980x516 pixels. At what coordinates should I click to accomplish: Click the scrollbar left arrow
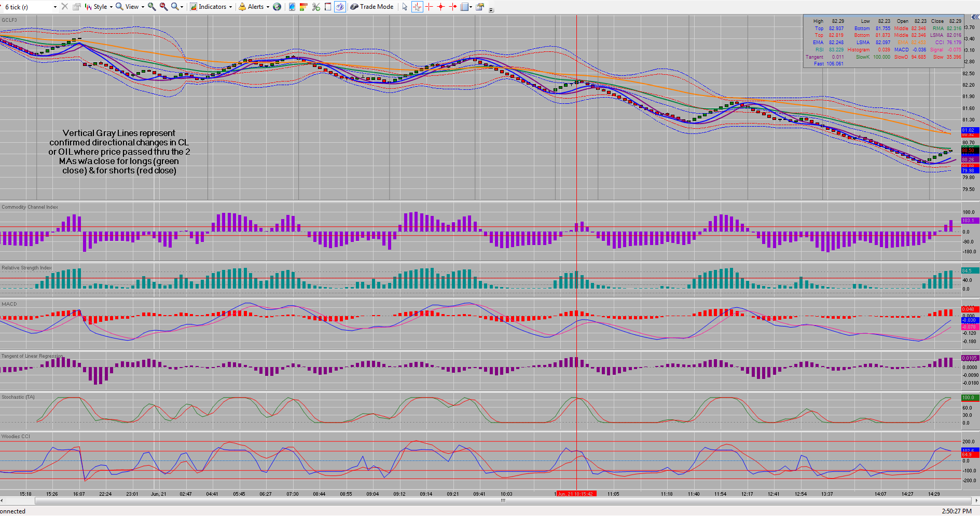pyautogui.click(x=2, y=501)
